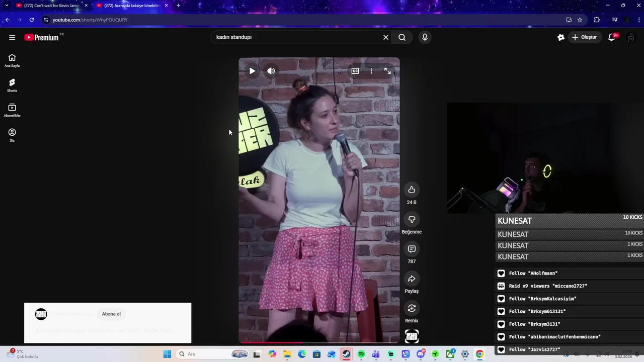Click the streamer webcam overlay
Image resolution: width=644 pixels, height=362 pixels.
tap(545, 158)
